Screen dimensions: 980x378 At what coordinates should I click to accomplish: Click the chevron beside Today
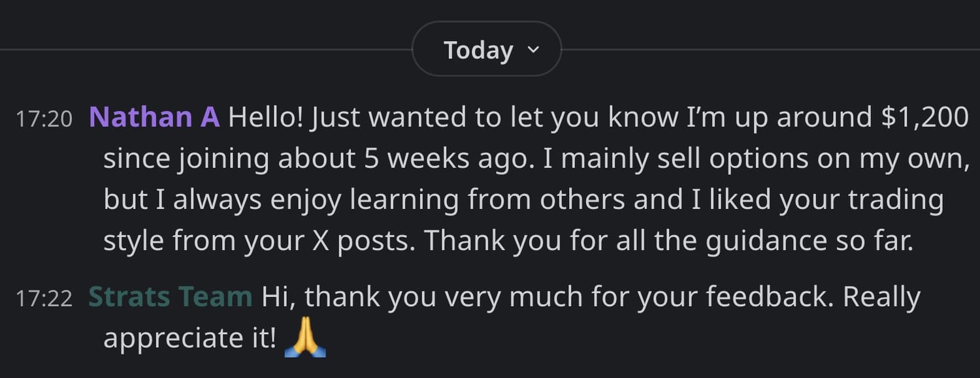tap(533, 49)
